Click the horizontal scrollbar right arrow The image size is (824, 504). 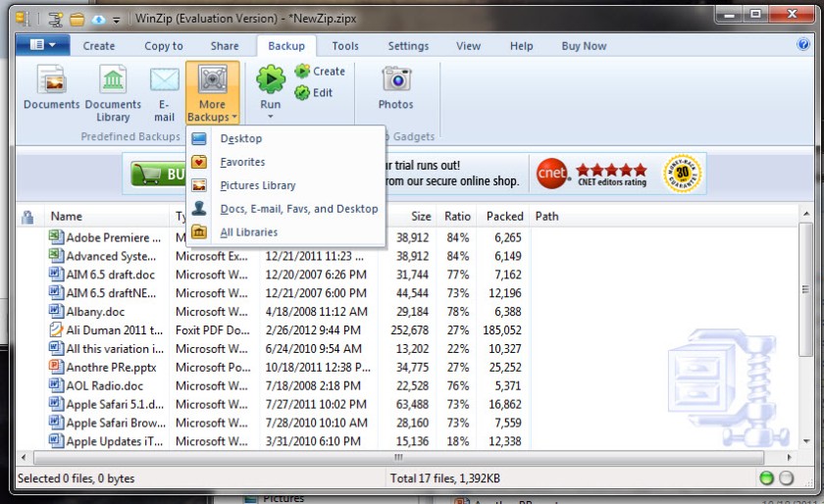tap(789, 457)
